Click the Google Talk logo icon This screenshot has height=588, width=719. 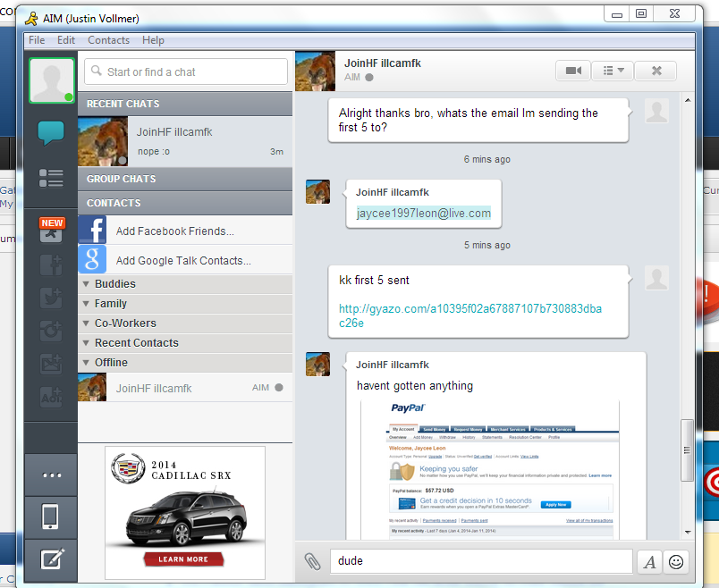point(92,259)
